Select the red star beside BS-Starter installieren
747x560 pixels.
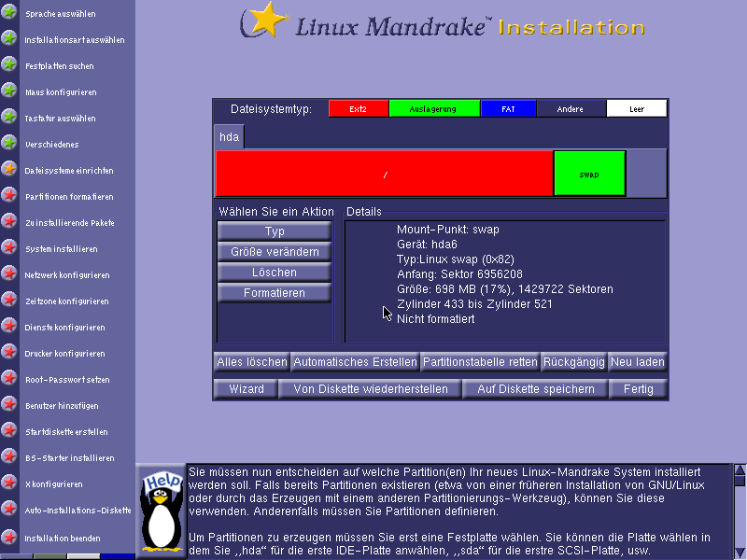9,456
